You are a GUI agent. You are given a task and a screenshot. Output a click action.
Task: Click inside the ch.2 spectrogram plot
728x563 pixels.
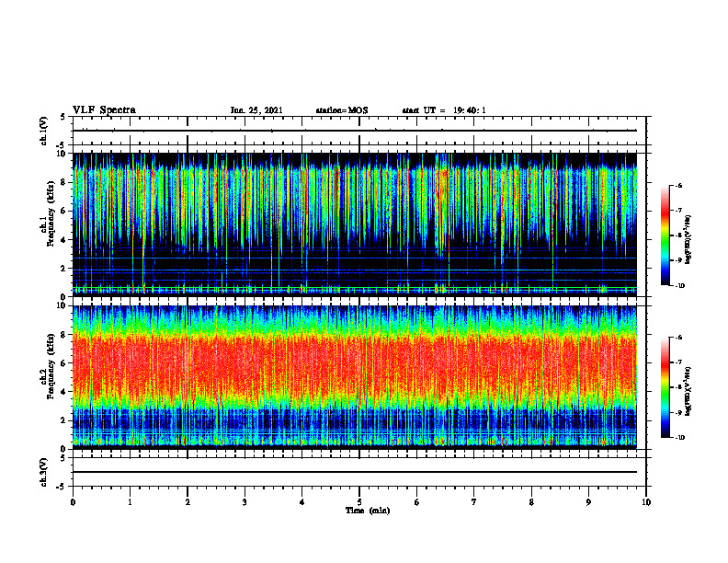click(355, 377)
